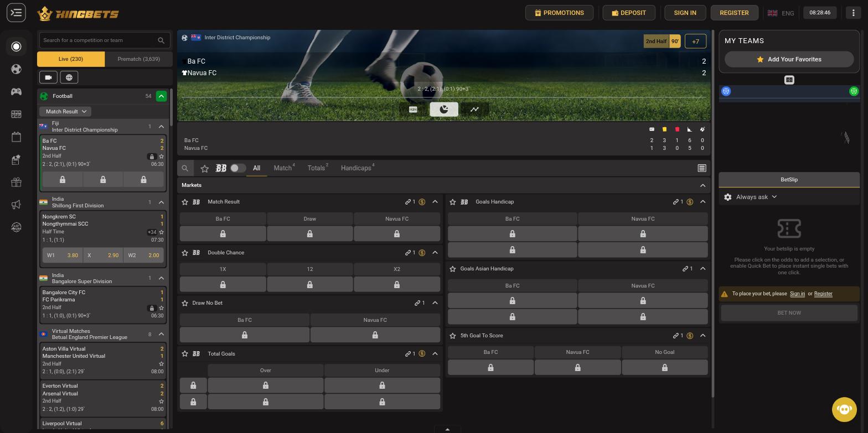The height and width of the screenshot is (433, 868).
Task: Favorite the Goals Handicap market star
Action: (453, 202)
